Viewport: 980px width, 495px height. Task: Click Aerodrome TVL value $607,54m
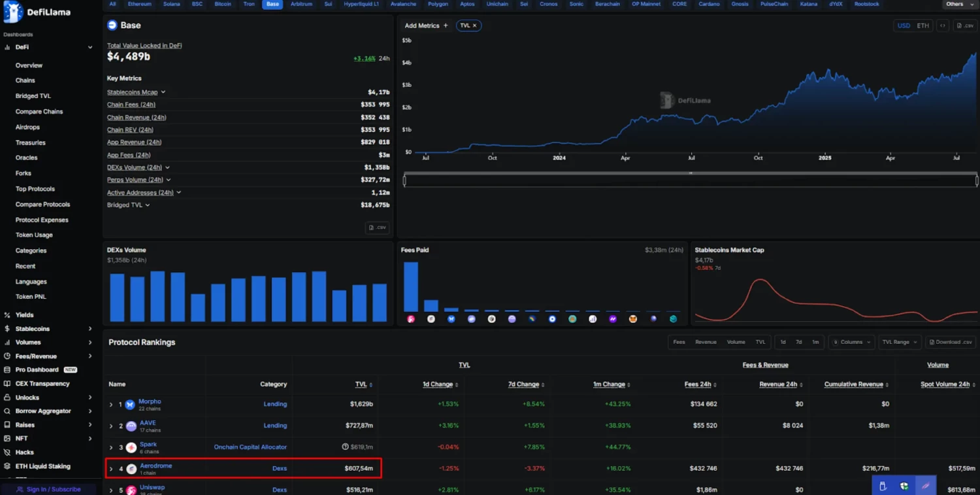pos(359,469)
